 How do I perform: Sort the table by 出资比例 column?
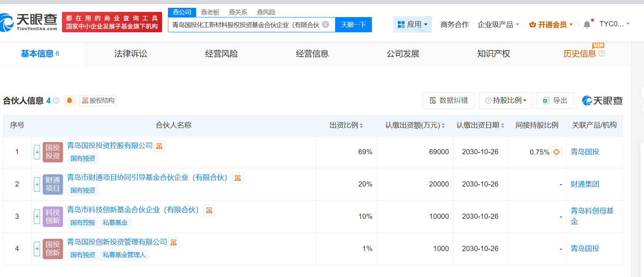coord(346,125)
